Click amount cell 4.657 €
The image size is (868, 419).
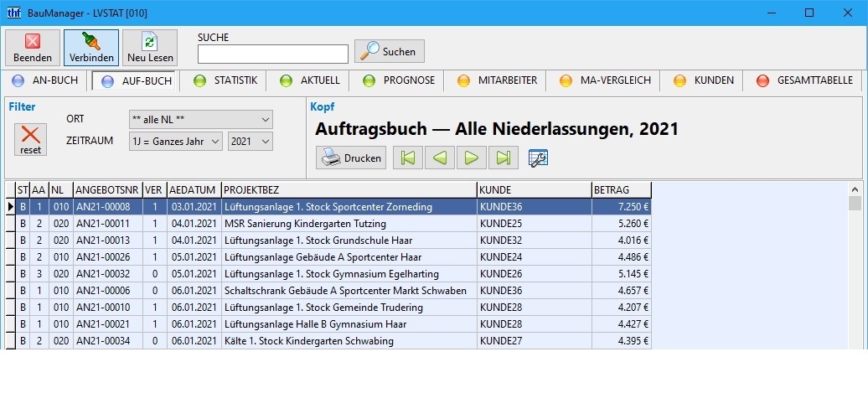[x=622, y=291]
